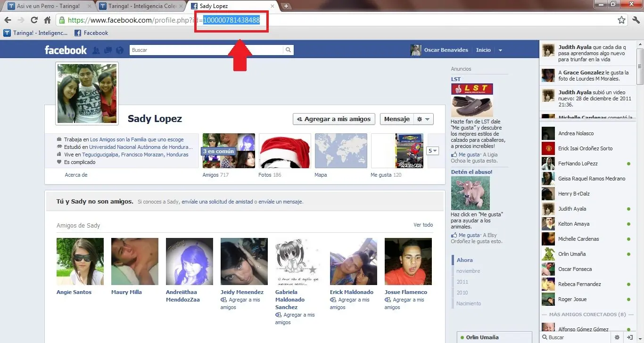The image size is (644, 343).
Task: Open Tegucigalpa, Francisco Morazan, Honduras link
Action: tap(135, 155)
